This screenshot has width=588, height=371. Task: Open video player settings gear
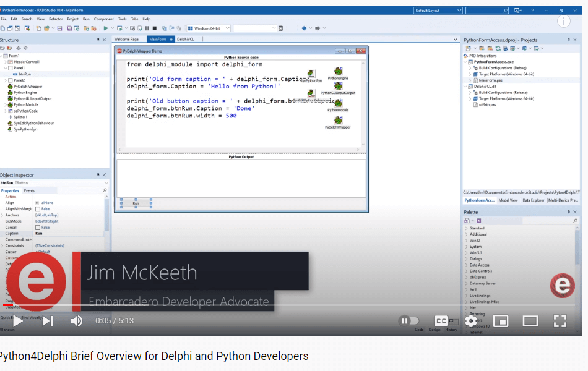(x=471, y=321)
